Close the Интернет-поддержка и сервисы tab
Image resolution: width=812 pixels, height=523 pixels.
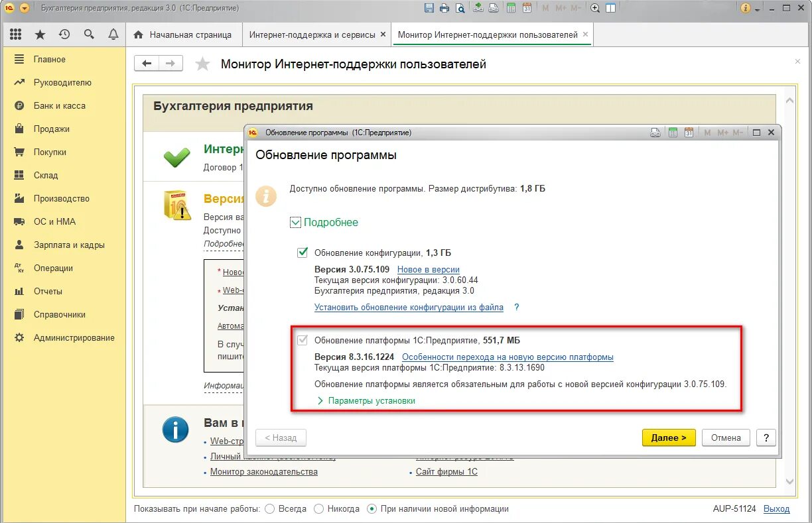[383, 34]
